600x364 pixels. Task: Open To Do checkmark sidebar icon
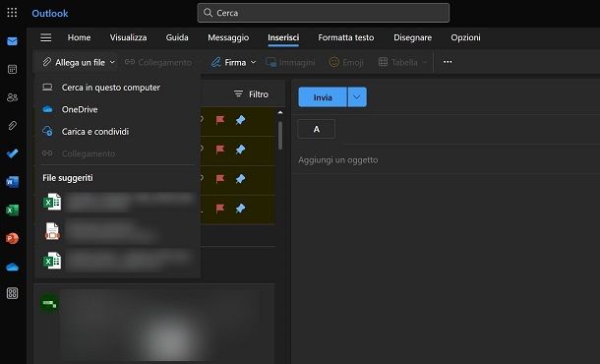[12, 153]
